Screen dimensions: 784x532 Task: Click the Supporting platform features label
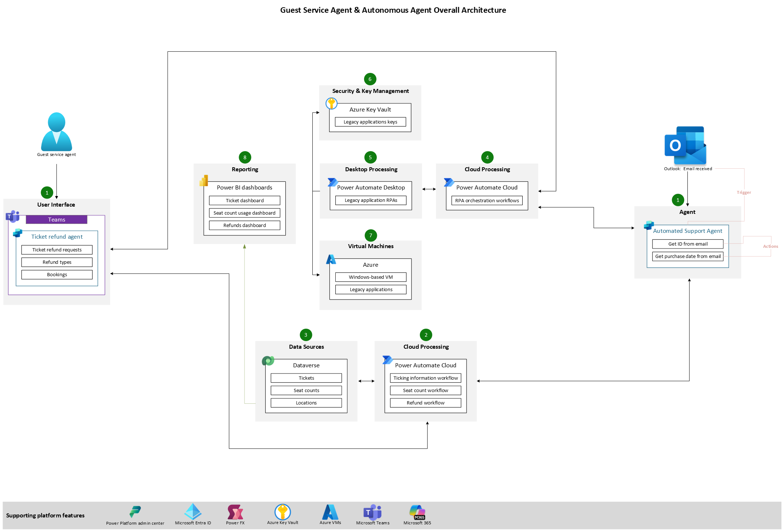45,515
